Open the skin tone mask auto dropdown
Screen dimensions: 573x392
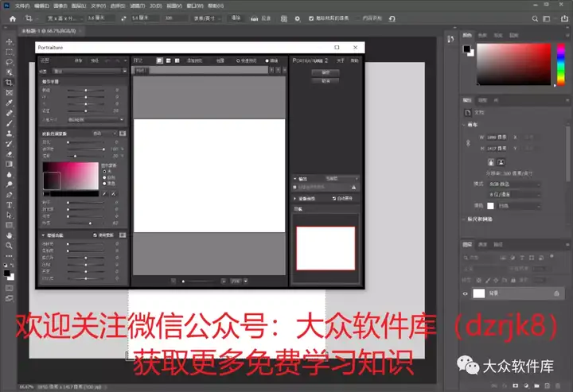tap(104, 134)
